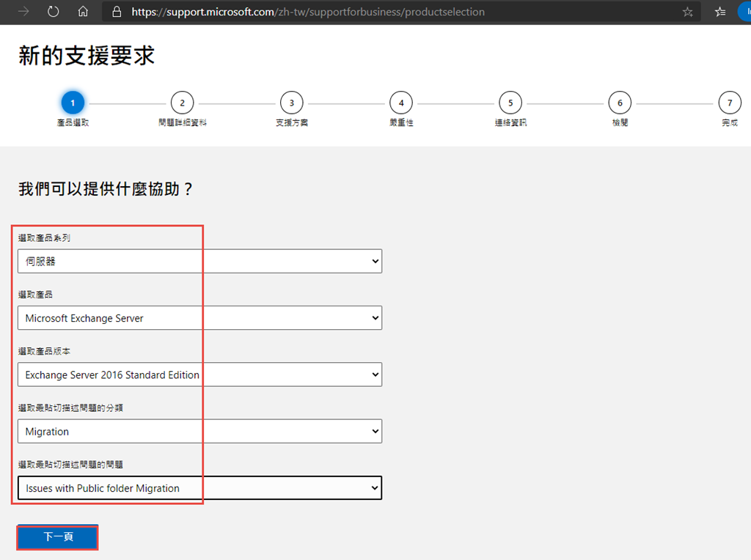This screenshot has height=560, width=751.
Task: Click the step 7 完成 circle
Action: tap(729, 103)
